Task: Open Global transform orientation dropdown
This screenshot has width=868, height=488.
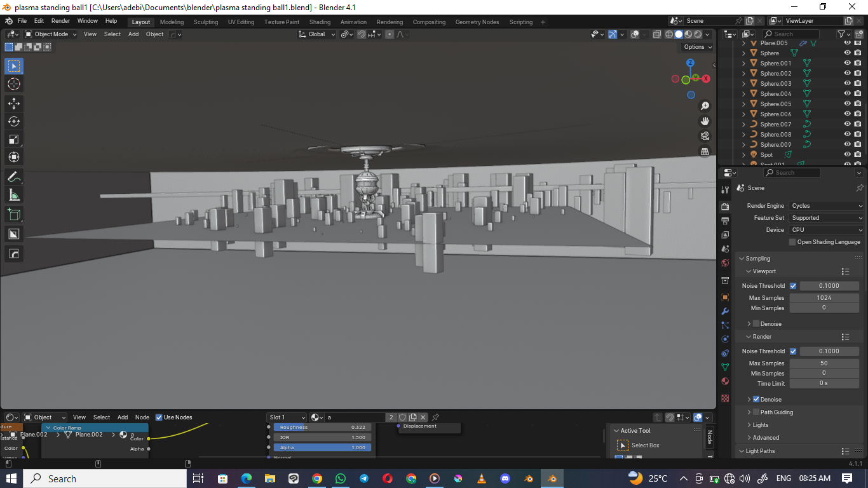Action: (x=317, y=34)
